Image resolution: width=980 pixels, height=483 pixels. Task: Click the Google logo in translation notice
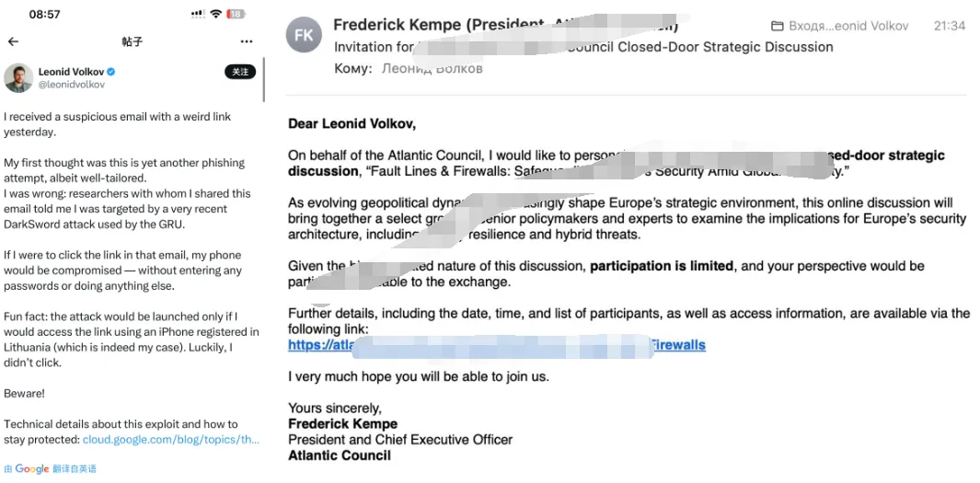(32, 469)
